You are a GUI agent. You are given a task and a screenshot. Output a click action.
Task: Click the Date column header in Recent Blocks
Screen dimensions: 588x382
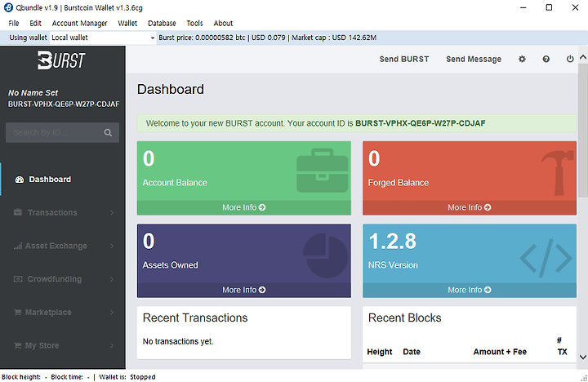click(x=412, y=352)
